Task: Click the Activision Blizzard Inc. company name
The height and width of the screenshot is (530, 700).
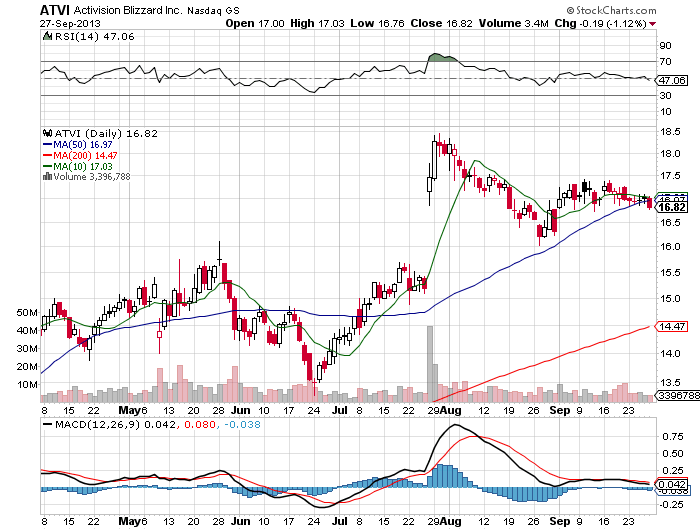Action: (128, 10)
